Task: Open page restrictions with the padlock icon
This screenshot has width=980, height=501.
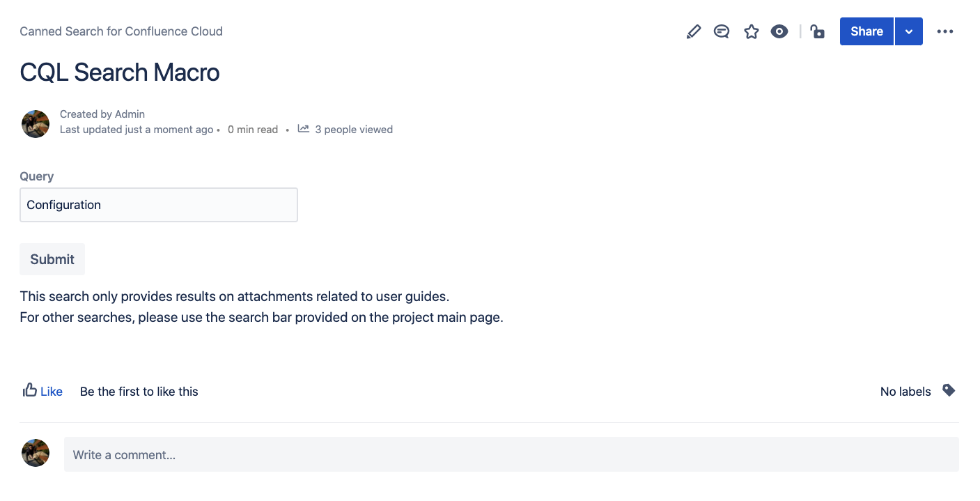Action: point(817,31)
